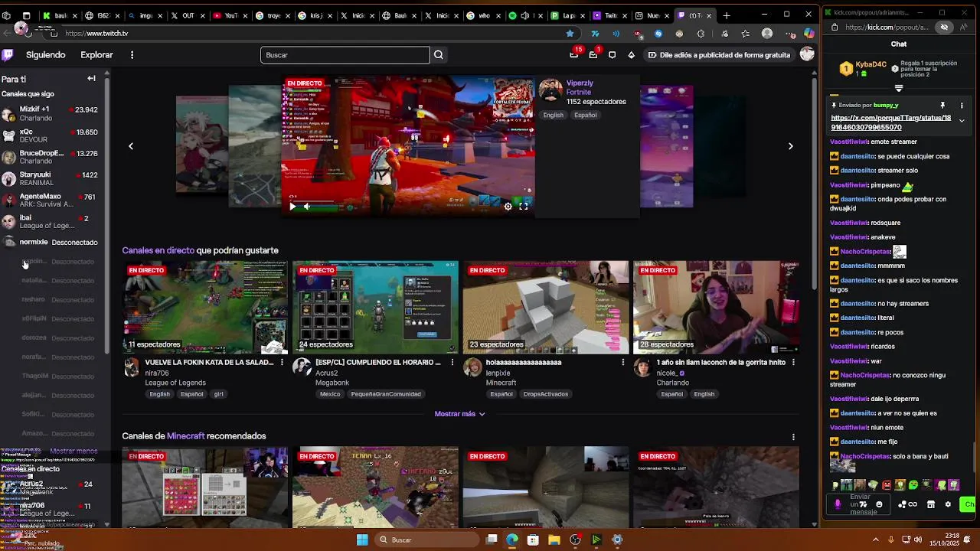Enter fullscreen on featured stream player
The height and width of the screenshot is (551, 980).
click(x=524, y=207)
